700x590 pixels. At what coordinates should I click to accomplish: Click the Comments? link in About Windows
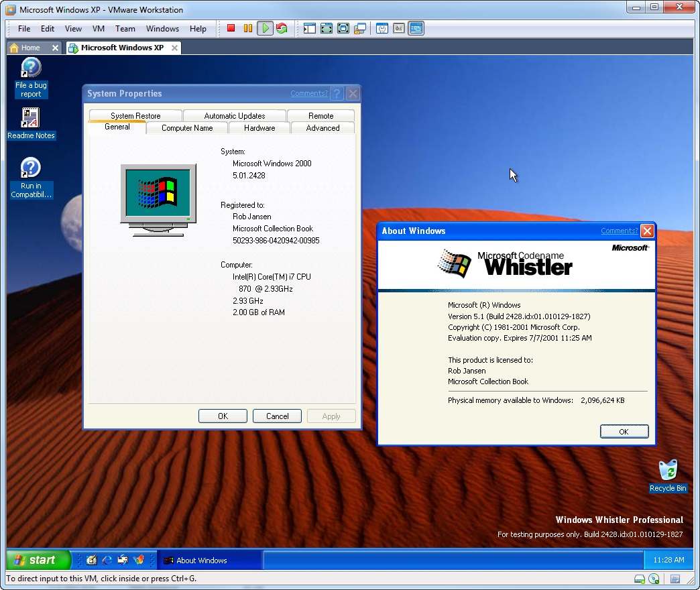619,231
